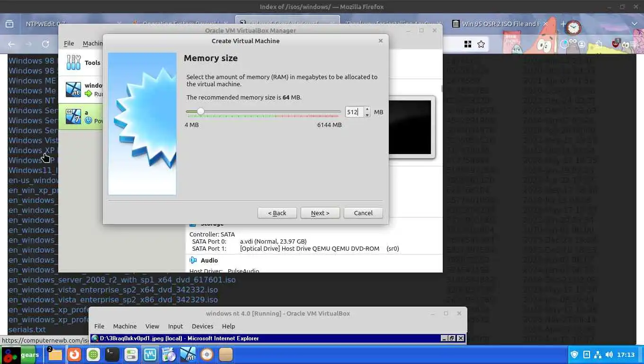Open a new Firefox tab
The height and width of the screenshot is (364, 644).
(563, 24)
